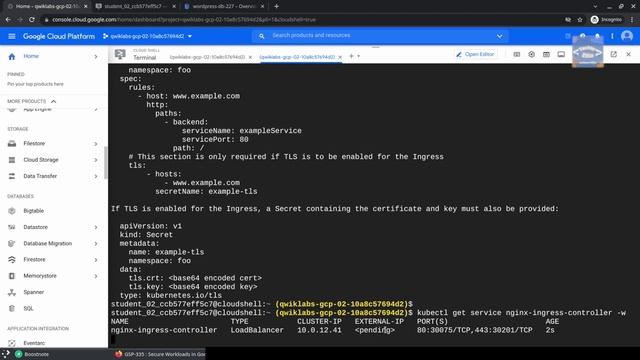Expand the Cloud Storage submenu chevron
This screenshot has width=640, height=360.
96,160
